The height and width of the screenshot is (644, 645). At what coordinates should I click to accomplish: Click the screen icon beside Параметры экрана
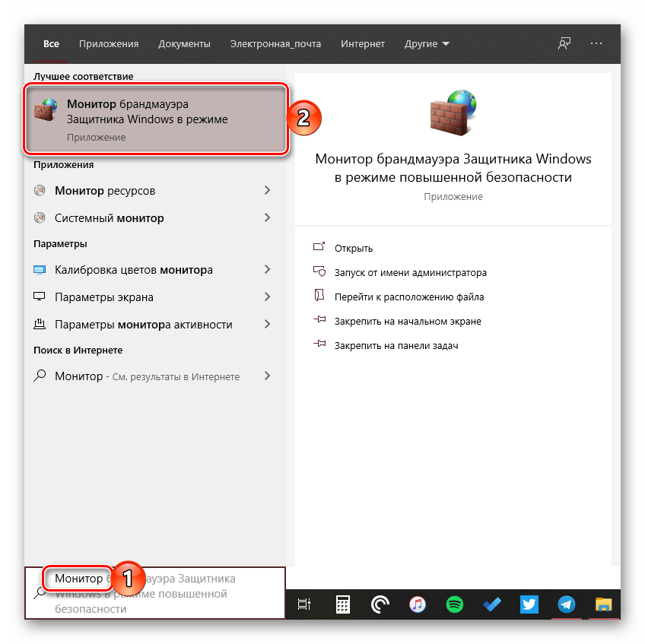pos(40,297)
